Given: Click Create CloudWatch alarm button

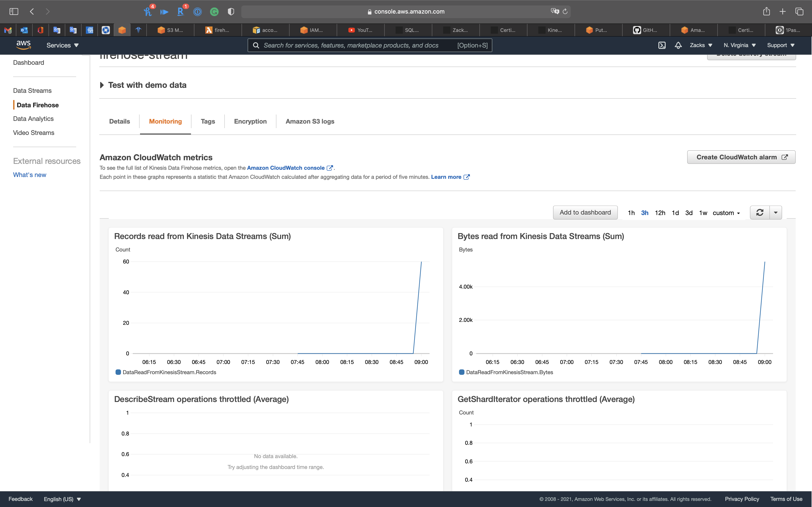Looking at the screenshot, I should pyautogui.click(x=741, y=157).
